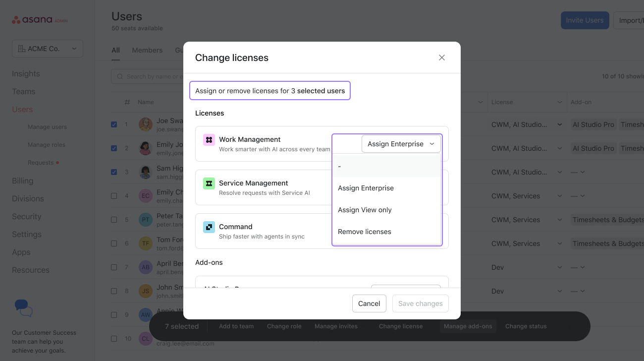Click Joe's avatar in row 1

point(146,124)
